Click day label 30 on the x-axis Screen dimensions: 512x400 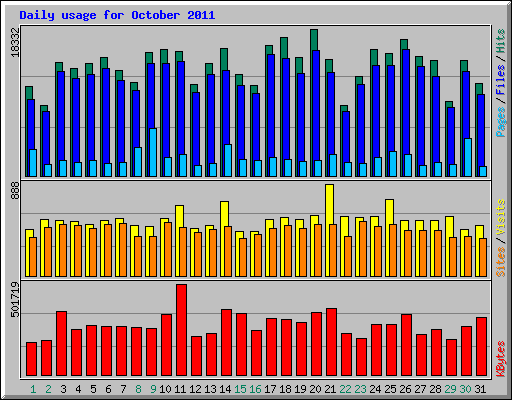(x=465, y=389)
